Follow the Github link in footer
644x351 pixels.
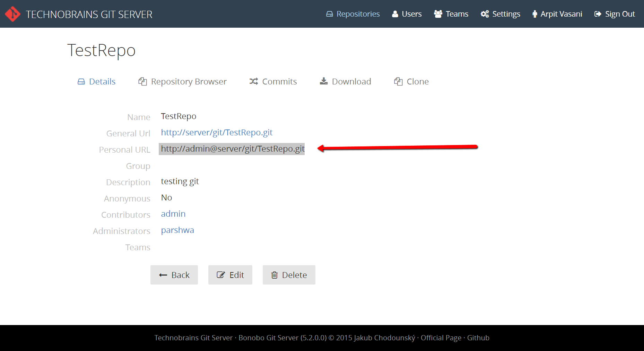[478, 338]
